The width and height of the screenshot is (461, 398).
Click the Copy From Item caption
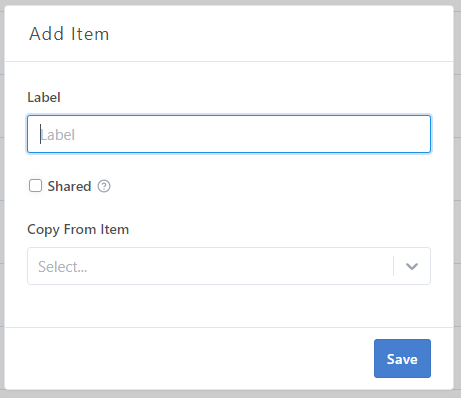[x=78, y=229]
